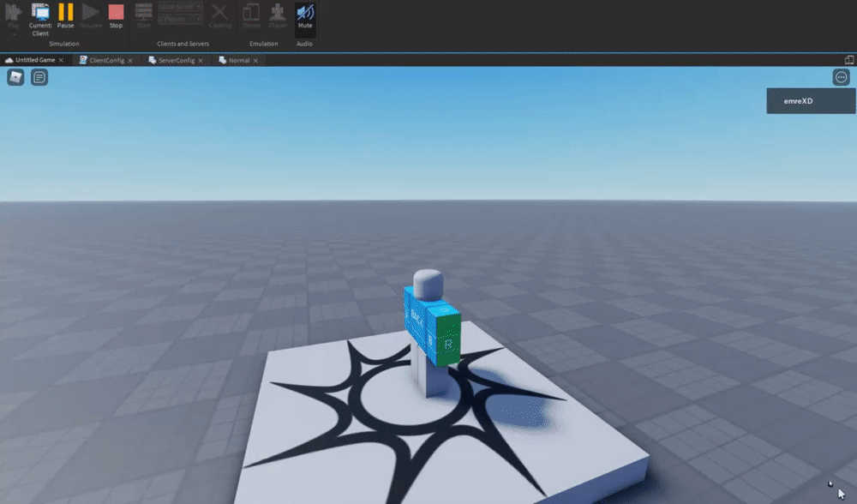Close the ServerConfig tab
This screenshot has width=857, height=504.
[201, 61]
